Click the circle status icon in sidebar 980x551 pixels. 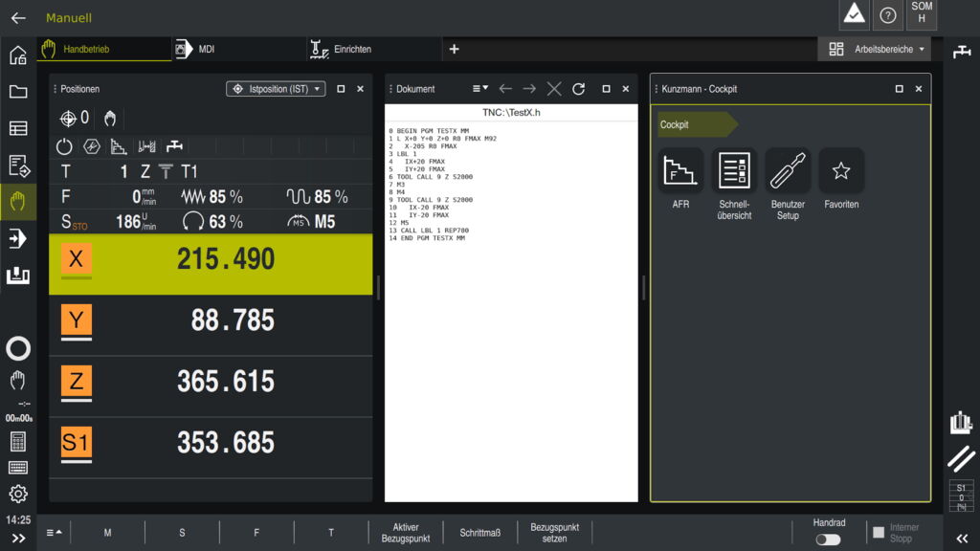(18, 348)
